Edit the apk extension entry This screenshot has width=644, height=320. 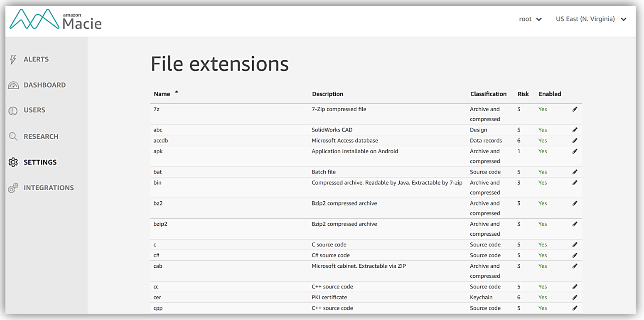575,151
